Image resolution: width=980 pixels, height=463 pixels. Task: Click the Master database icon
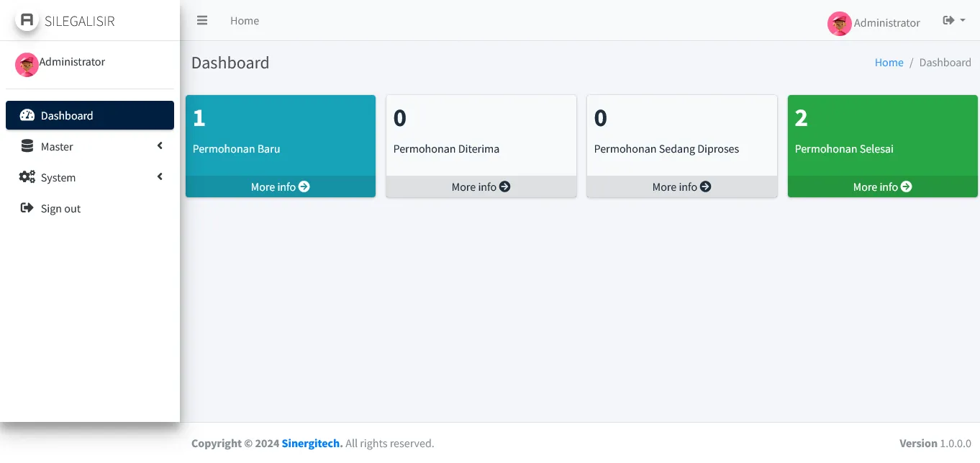27,146
